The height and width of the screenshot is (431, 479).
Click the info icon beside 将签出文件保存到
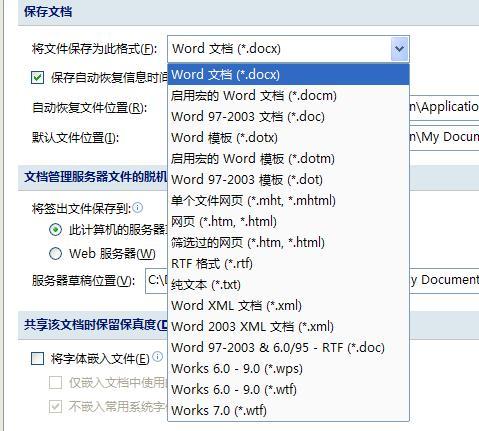pos(137,208)
